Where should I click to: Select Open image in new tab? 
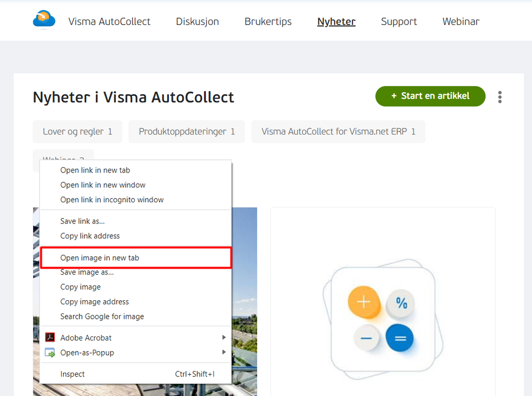136,258
